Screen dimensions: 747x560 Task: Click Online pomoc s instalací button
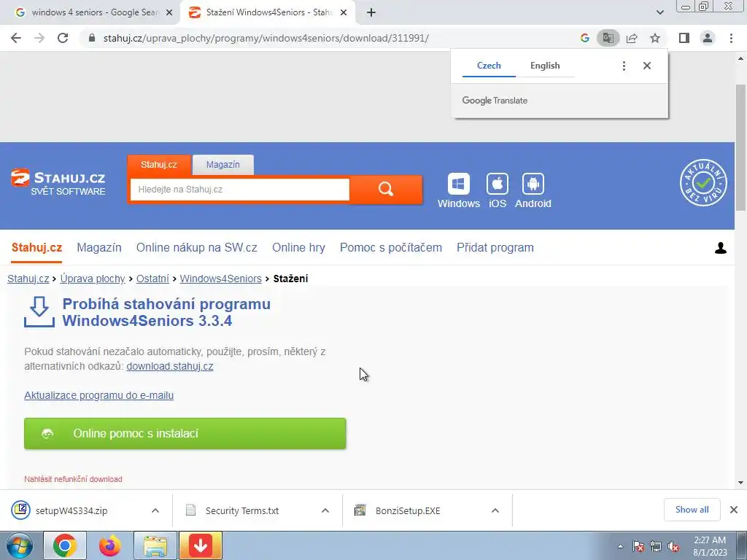coord(185,433)
